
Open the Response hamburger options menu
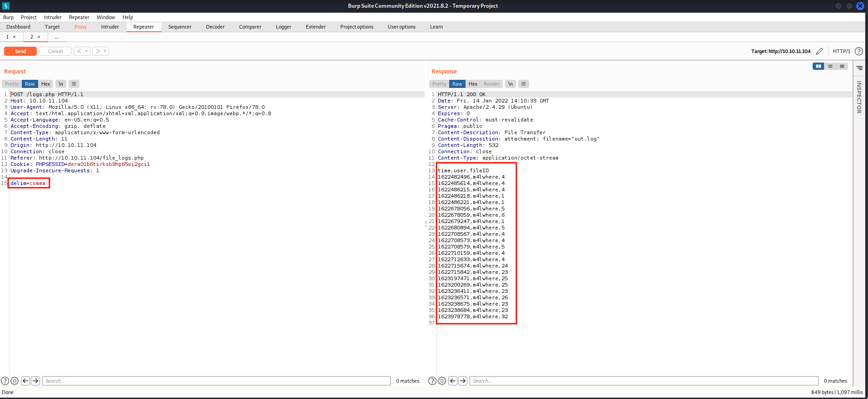[x=524, y=84]
